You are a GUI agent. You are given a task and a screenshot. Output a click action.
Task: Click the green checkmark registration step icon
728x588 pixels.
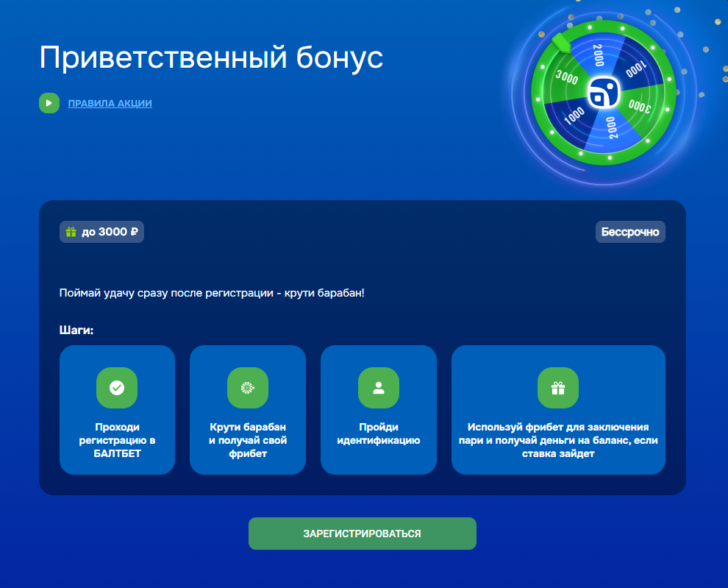click(x=117, y=388)
